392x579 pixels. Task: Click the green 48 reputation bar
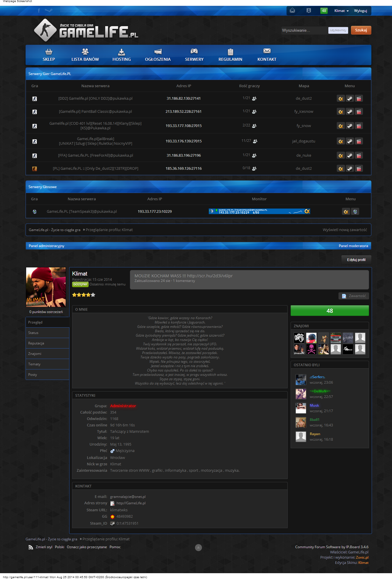330,311
